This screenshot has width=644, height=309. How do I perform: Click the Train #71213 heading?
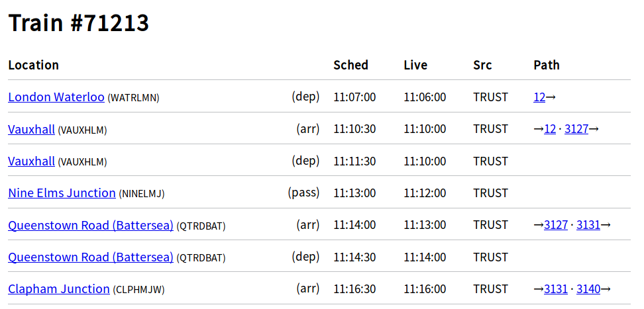(78, 22)
